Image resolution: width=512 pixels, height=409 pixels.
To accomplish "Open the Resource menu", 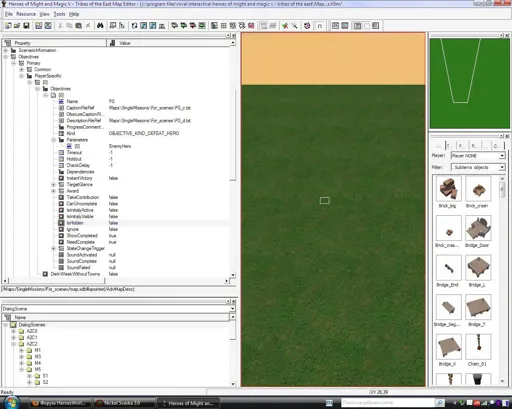I will point(26,14).
